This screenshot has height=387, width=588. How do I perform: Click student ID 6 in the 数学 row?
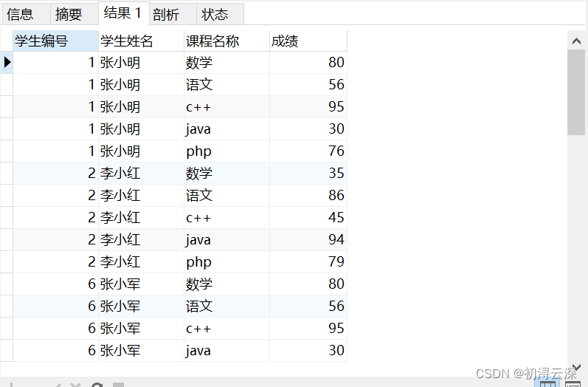(55, 284)
